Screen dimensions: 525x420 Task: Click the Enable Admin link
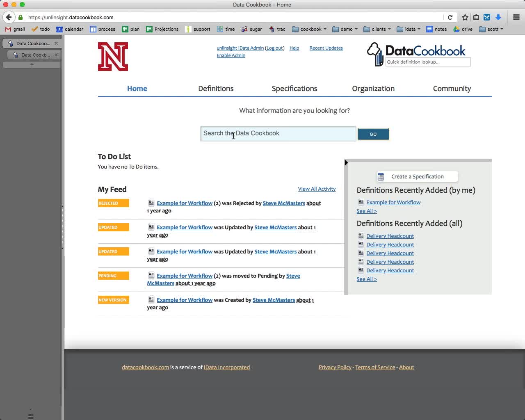click(231, 55)
